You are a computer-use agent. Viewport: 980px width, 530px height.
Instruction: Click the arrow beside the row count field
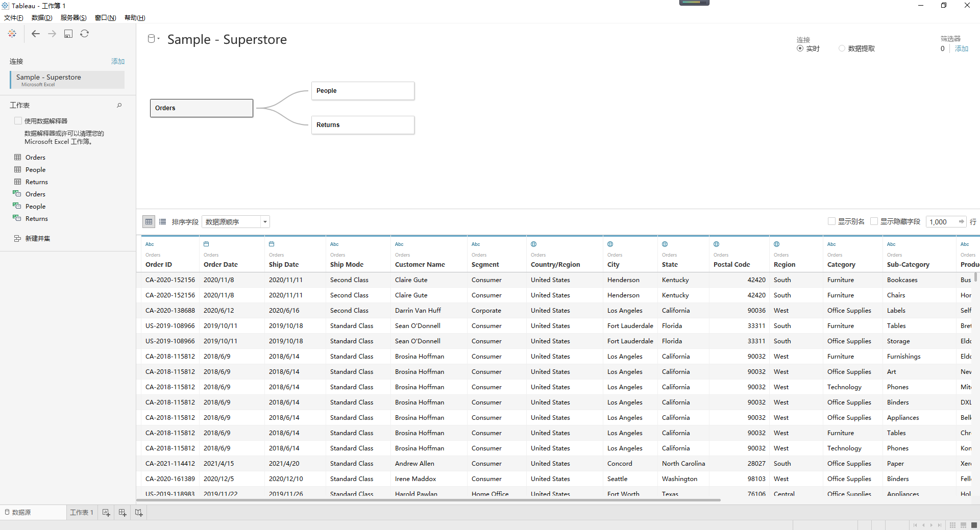(x=961, y=221)
